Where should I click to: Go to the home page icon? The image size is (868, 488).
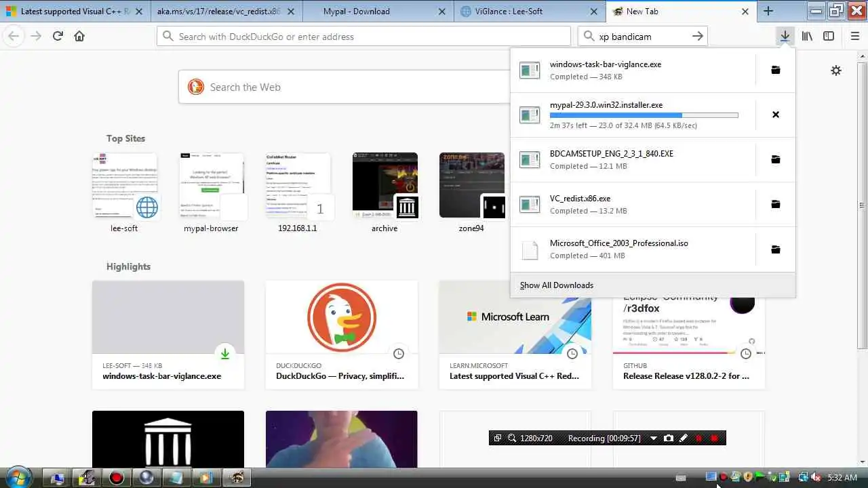coord(79,37)
